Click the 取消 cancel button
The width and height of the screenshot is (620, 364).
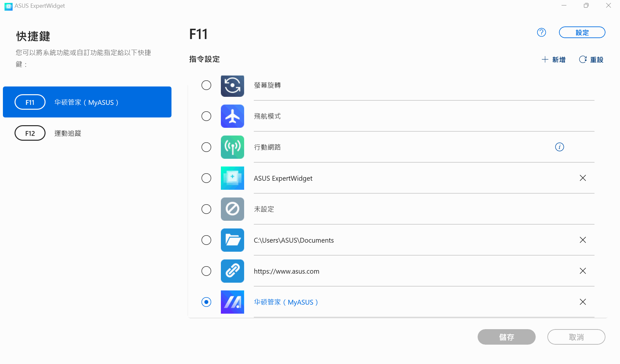pyautogui.click(x=576, y=337)
